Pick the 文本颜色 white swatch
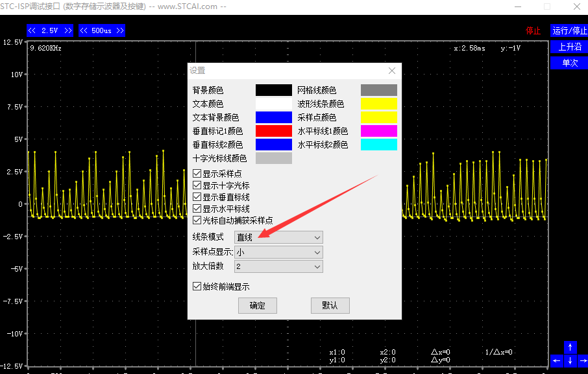Image resolution: width=588 pixels, height=374 pixels. tap(274, 104)
